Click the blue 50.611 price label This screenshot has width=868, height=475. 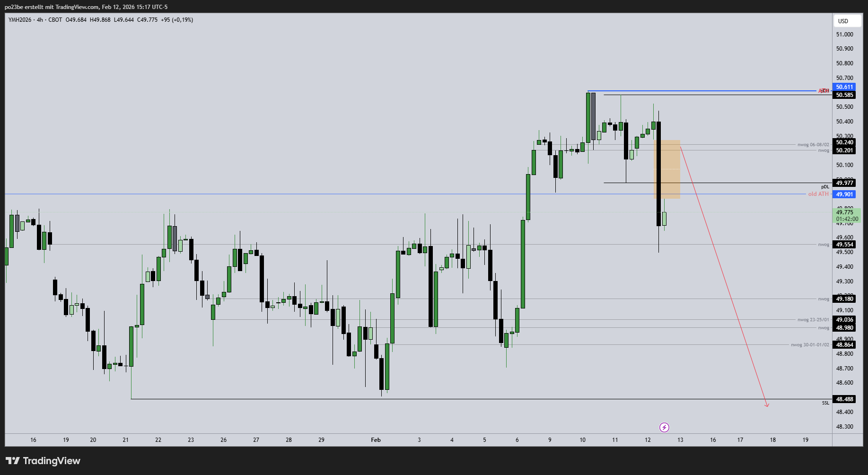(844, 87)
